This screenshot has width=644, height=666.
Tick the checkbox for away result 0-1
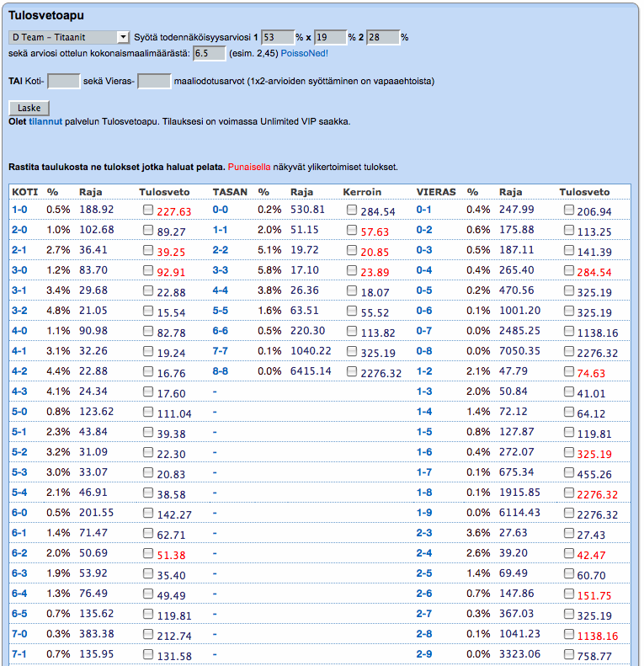pyautogui.click(x=569, y=210)
